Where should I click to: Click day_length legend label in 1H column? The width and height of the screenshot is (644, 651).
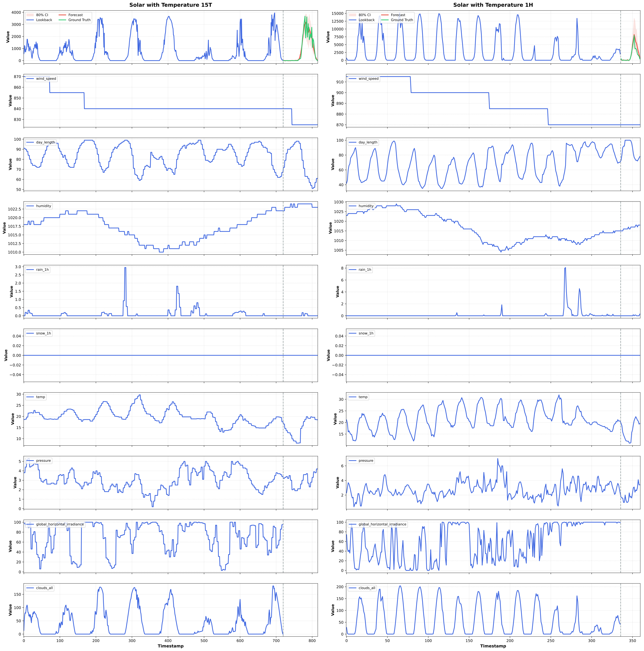368,142
